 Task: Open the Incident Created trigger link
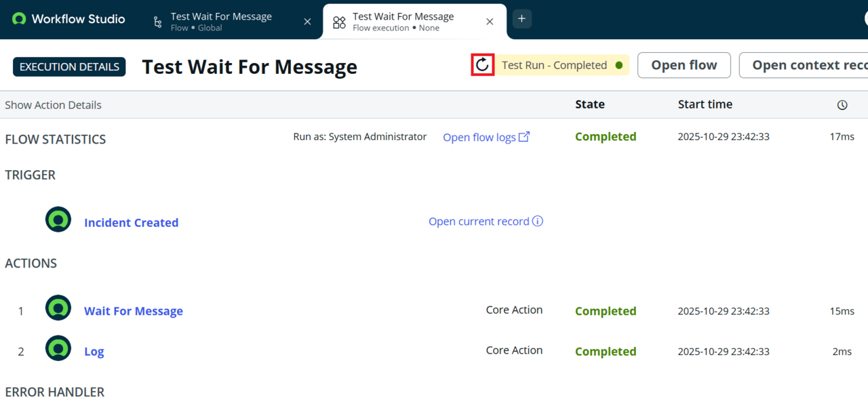(x=131, y=223)
